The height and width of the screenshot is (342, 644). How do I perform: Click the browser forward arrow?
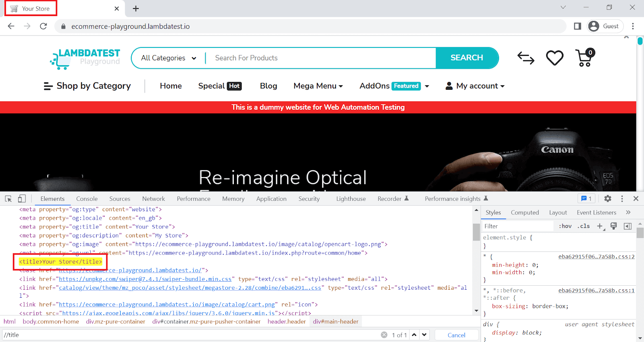(x=27, y=26)
